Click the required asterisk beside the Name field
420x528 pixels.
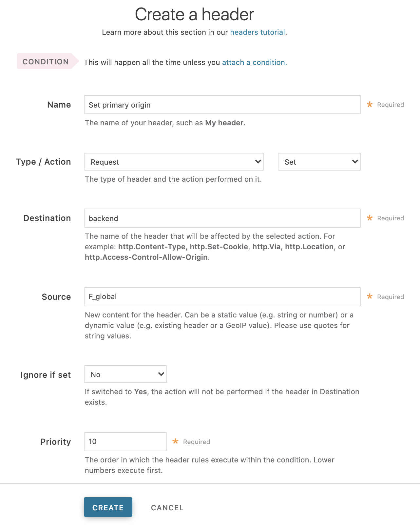(x=370, y=105)
